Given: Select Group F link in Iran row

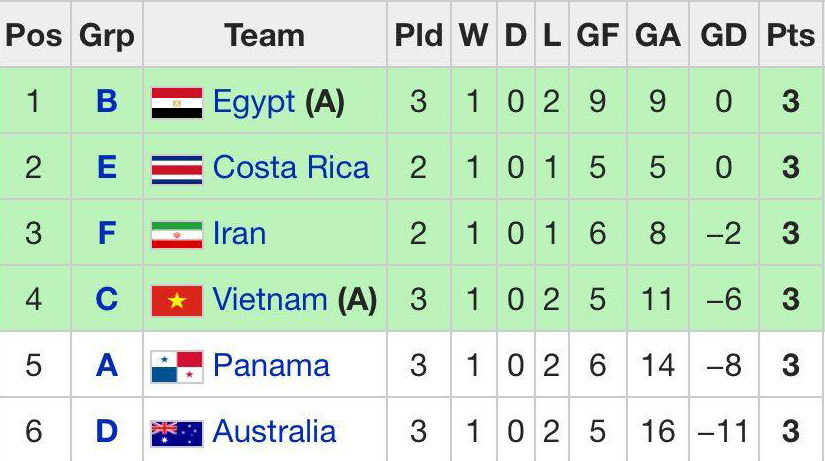Looking at the screenshot, I should (x=107, y=234).
